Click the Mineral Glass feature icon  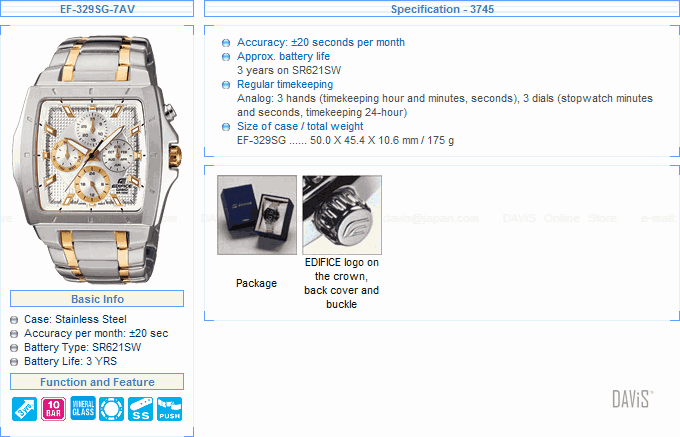coord(83,408)
